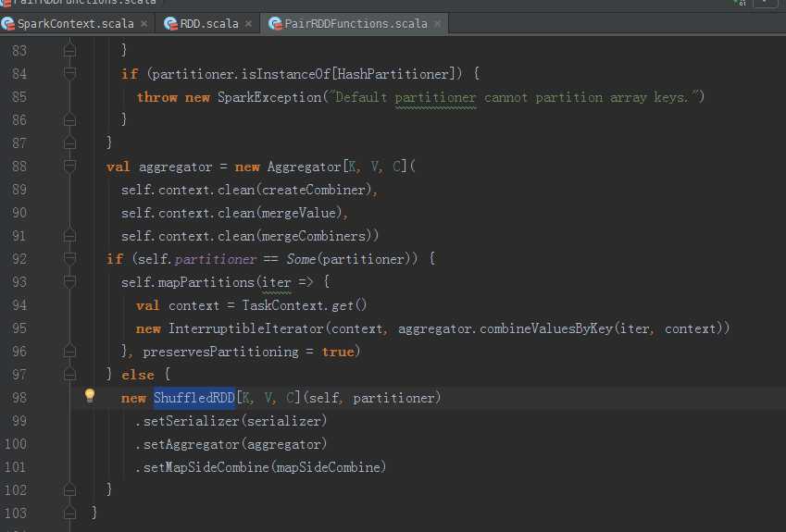Click setAggregator call on line 100
The width and height of the screenshot is (786, 532).
[191, 444]
